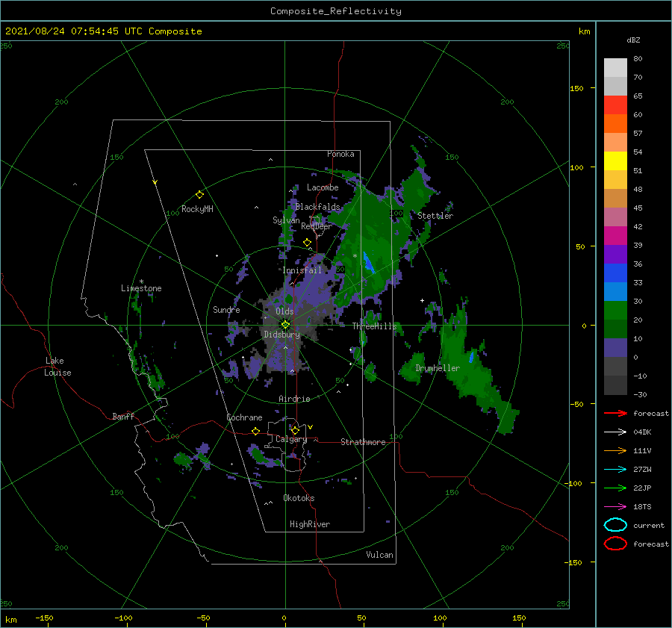The image size is (672, 628).
Task: Click the Drumheller town label
Action: point(438,368)
